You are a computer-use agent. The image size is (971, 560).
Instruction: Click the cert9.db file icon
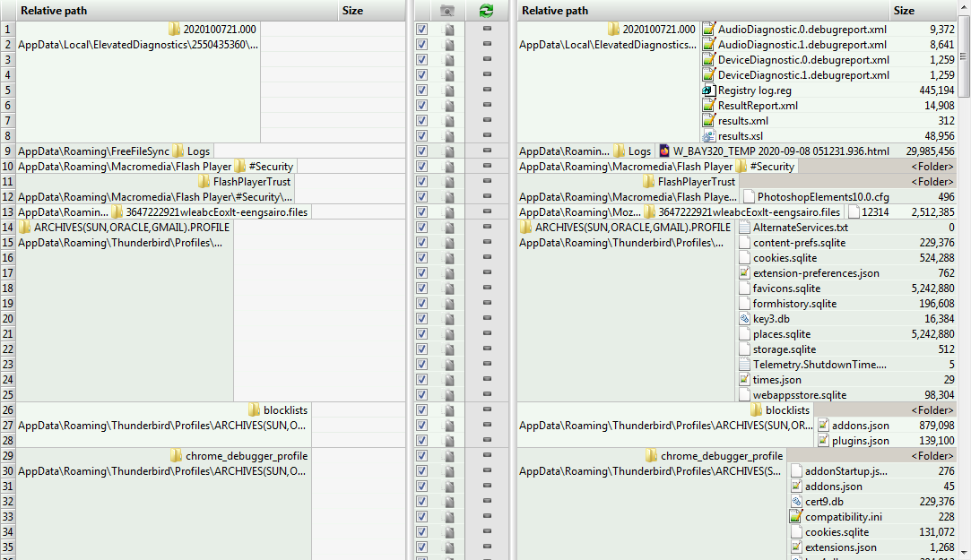(x=797, y=501)
